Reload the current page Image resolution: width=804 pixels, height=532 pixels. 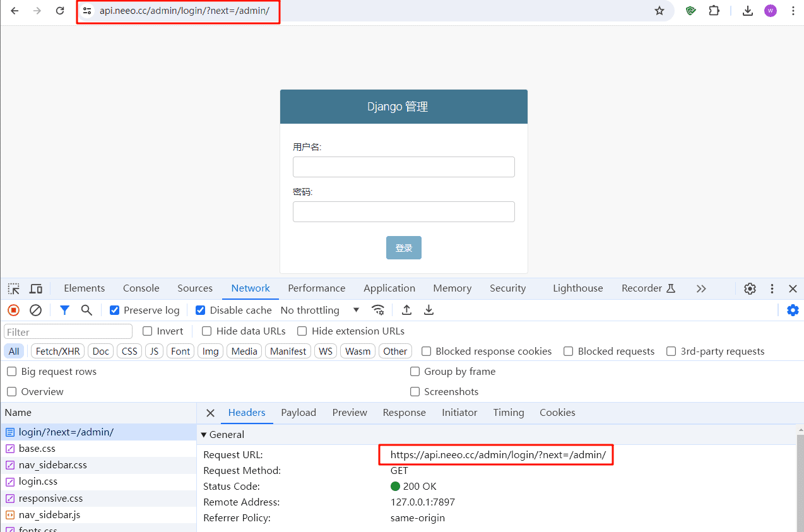[x=60, y=11]
